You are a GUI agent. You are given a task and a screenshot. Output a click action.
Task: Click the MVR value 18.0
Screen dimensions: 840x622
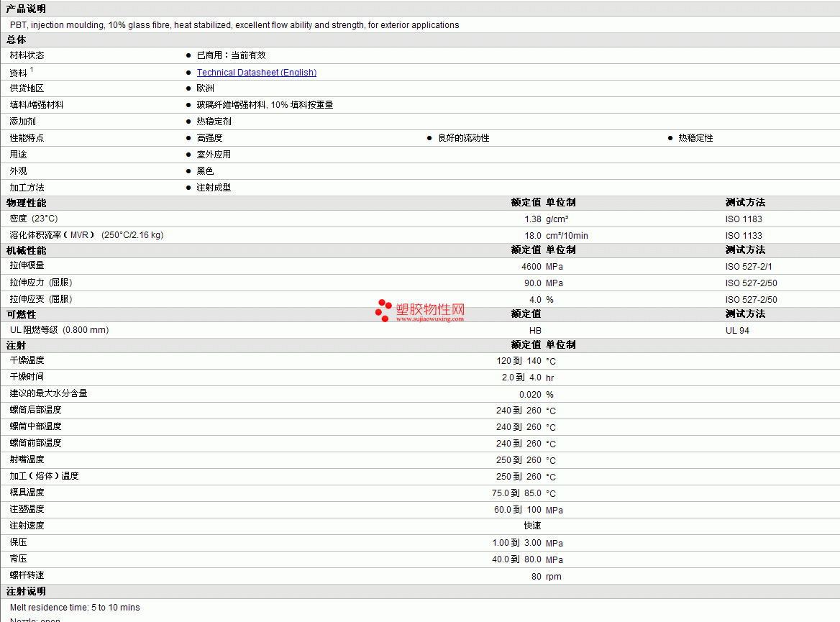pos(532,236)
